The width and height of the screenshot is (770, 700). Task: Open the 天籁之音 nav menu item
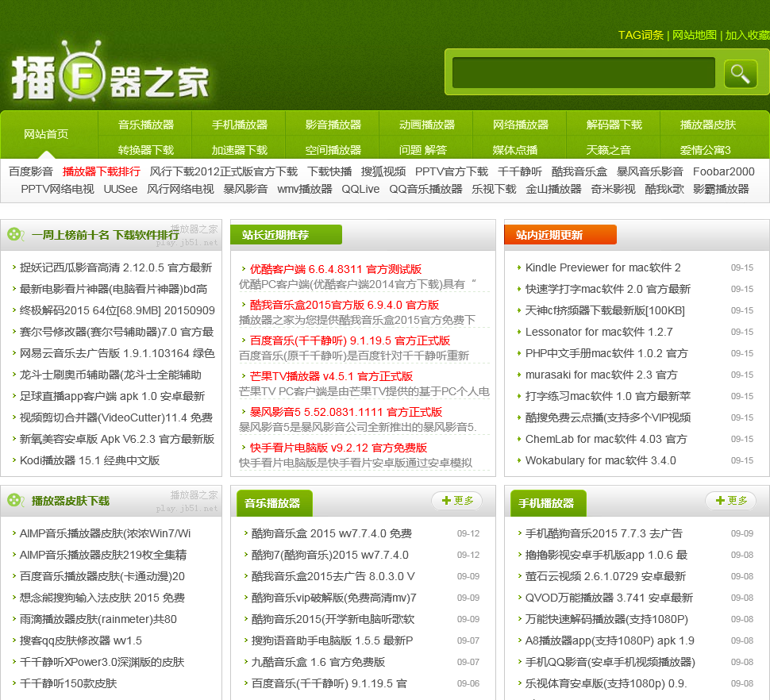608,150
